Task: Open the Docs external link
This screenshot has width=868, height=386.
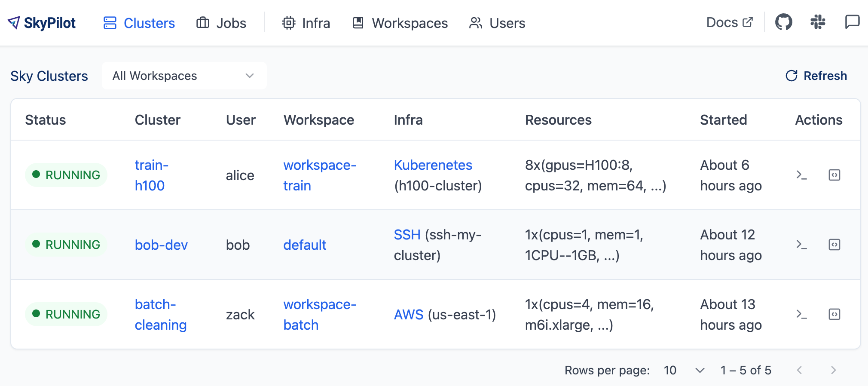Action: click(729, 22)
